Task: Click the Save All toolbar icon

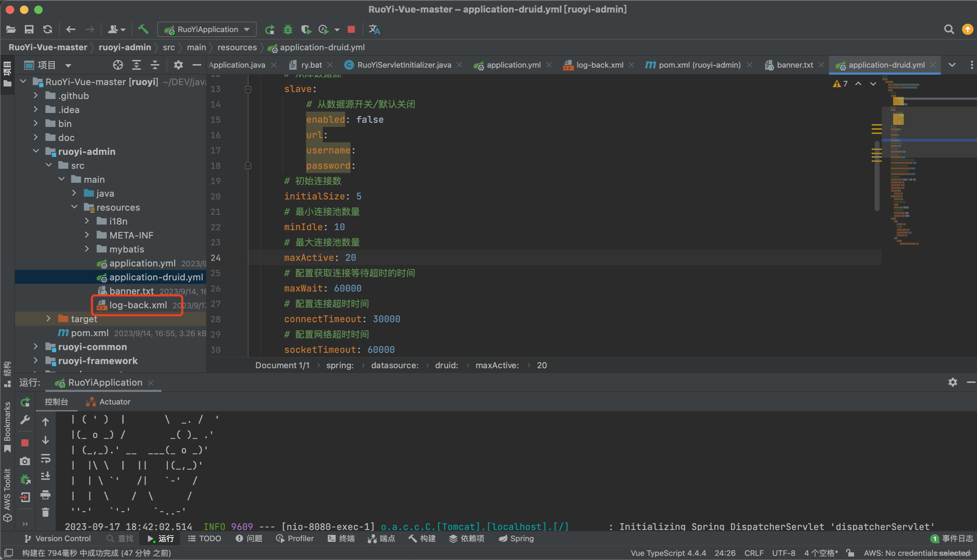Action: (29, 29)
